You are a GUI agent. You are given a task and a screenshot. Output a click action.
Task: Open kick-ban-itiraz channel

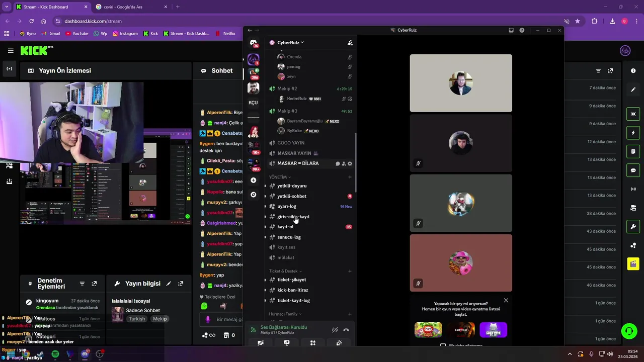[x=309, y=290]
